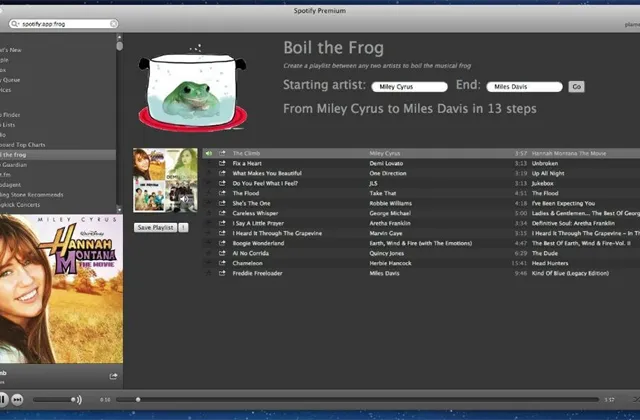The width and height of the screenshot is (640, 420).
Task: Click album Up All Night
Action: tap(548, 173)
